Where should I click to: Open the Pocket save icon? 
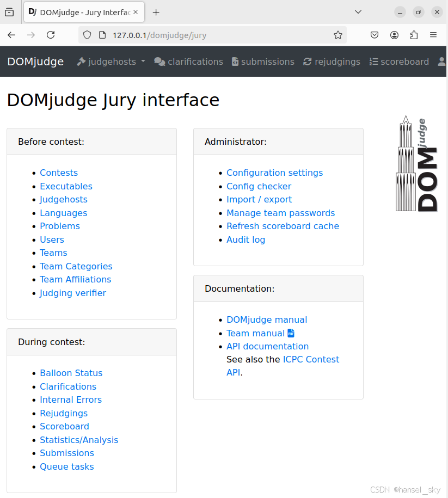pos(375,35)
